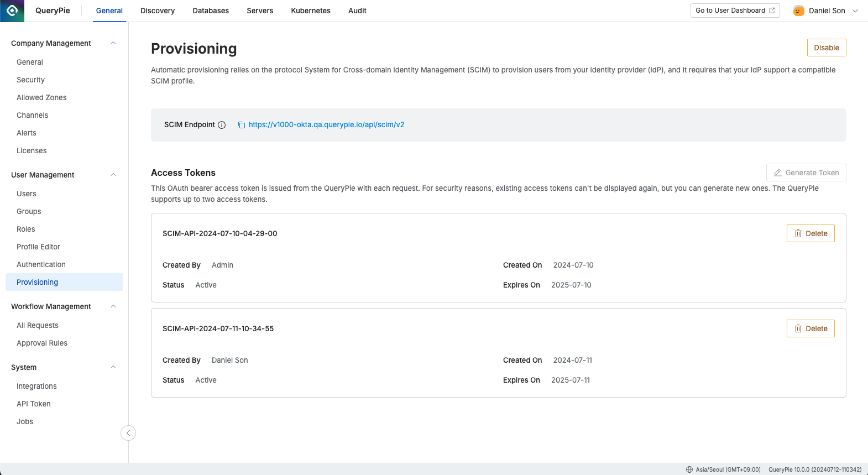Click the SCIM Endpoint info icon

point(222,125)
